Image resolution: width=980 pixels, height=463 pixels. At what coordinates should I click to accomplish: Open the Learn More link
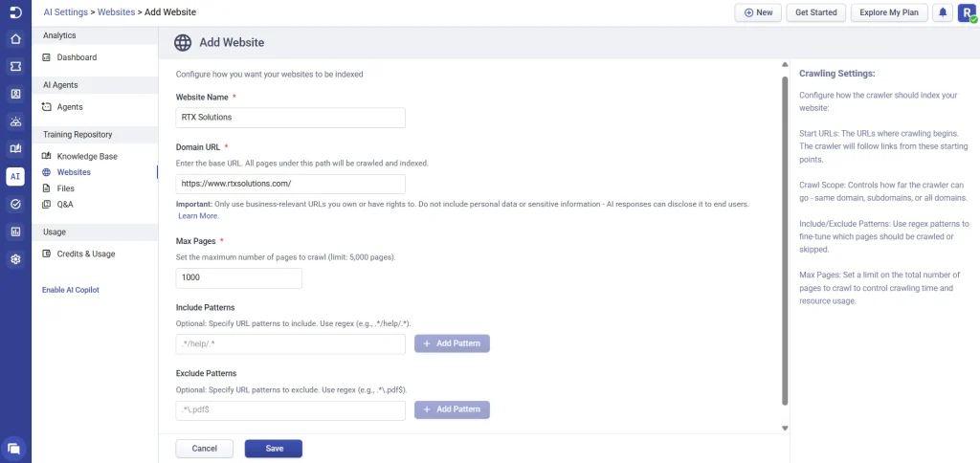click(x=198, y=216)
